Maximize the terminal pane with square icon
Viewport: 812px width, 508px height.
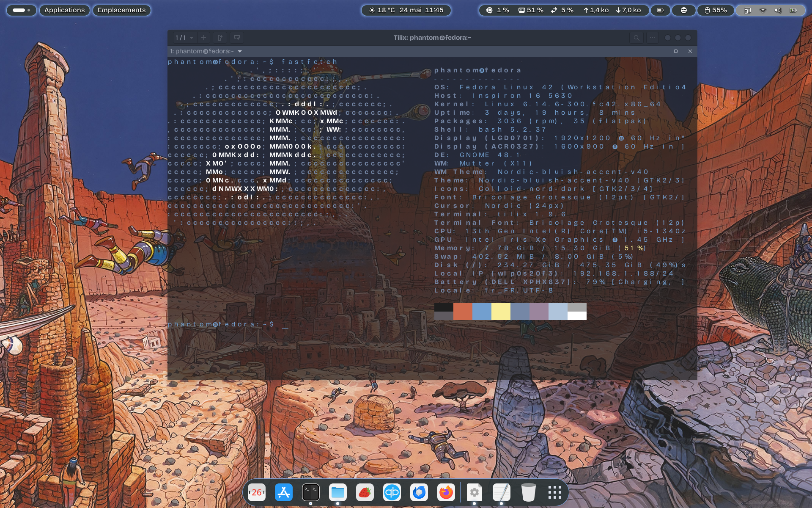pos(676,51)
